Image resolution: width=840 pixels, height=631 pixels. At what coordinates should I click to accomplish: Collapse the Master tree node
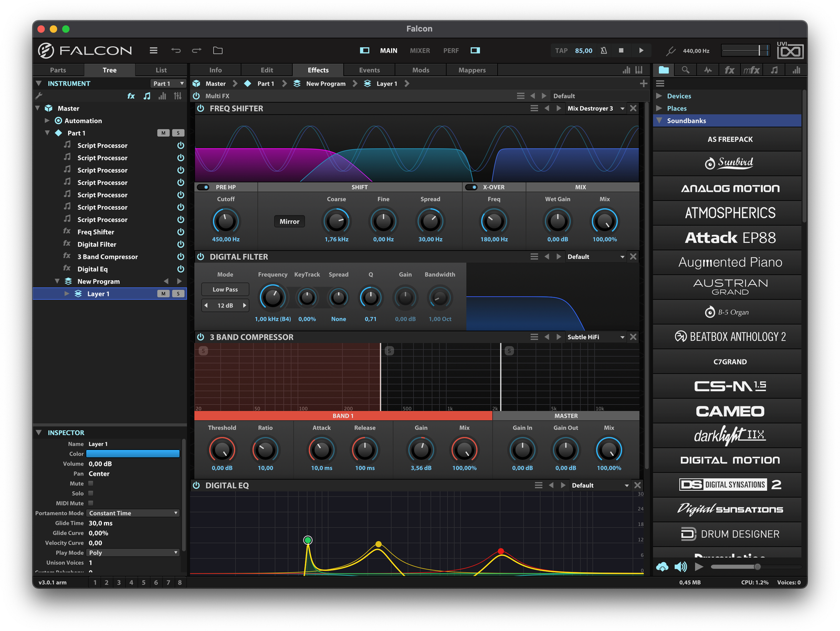(38, 108)
